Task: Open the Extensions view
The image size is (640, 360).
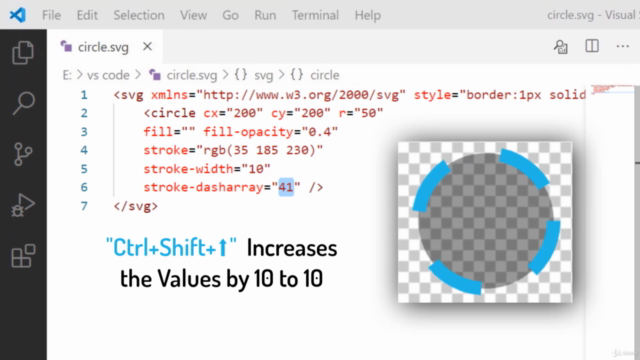Action: coord(23,256)
